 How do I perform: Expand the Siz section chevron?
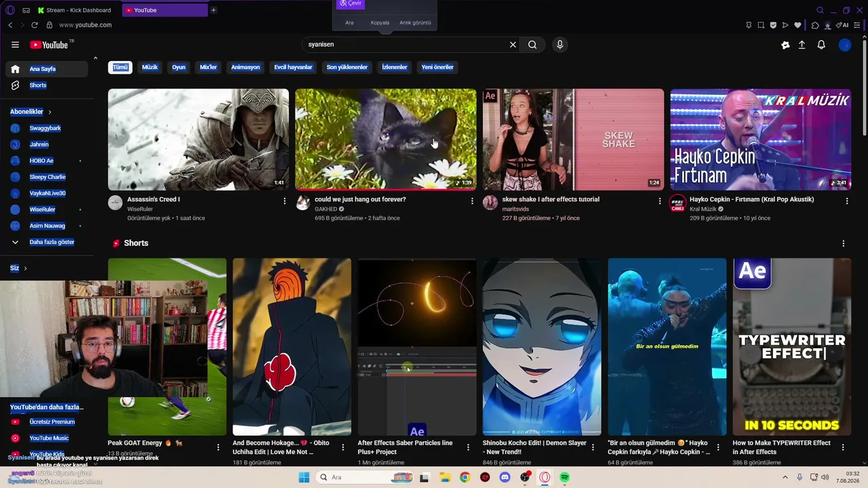[x=25, y=268]
